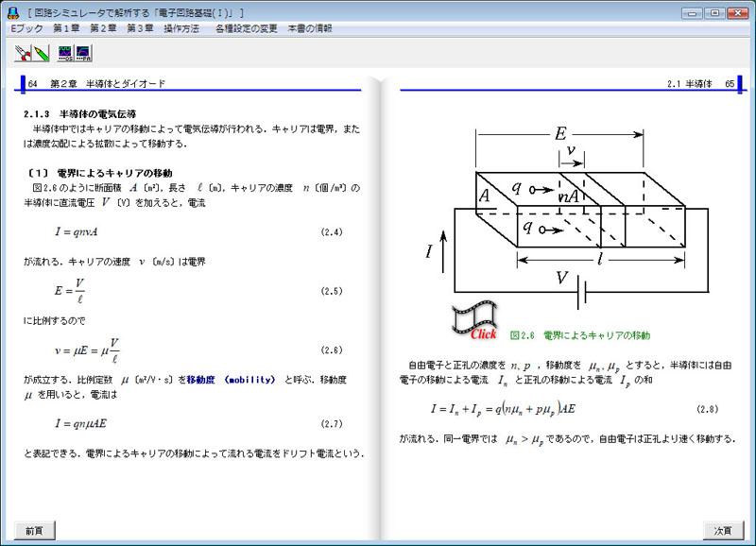Open the Eブック menu
This screenshot has height=546, width=756.
tap(27, 28)
